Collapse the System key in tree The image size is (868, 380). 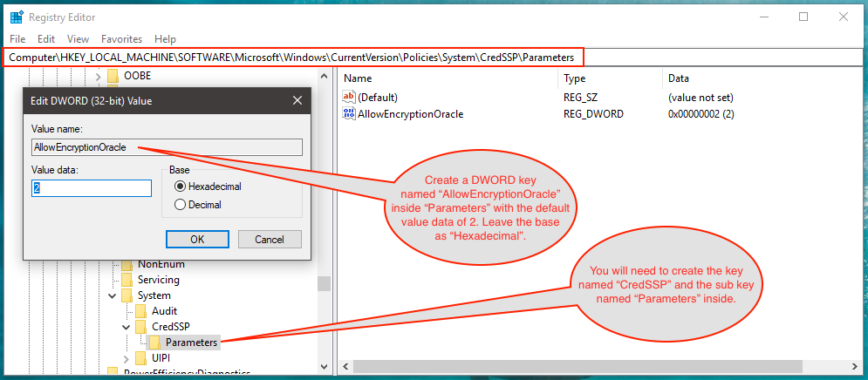[112, 295]
